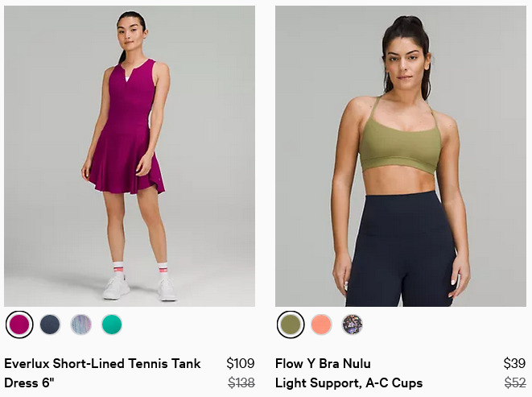Click the crossed-out $52 original bra price
The image size is (532, 397).
coord(515,383)
